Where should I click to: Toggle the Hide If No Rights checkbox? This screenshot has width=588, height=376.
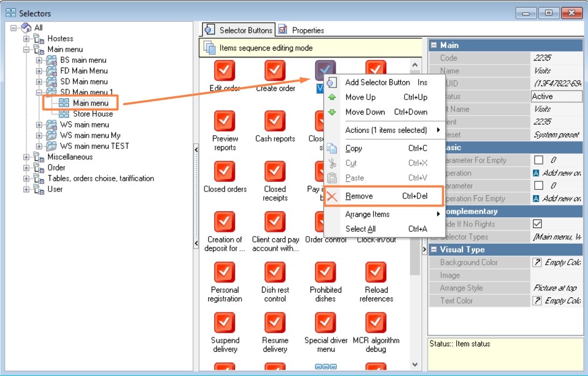point(537,224)
